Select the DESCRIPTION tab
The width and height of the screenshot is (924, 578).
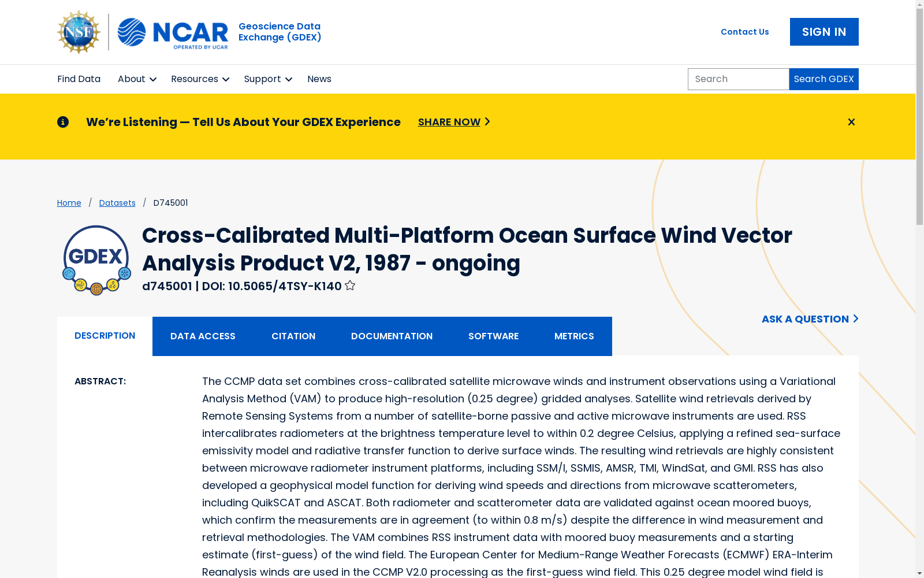(x=105, y=336)
